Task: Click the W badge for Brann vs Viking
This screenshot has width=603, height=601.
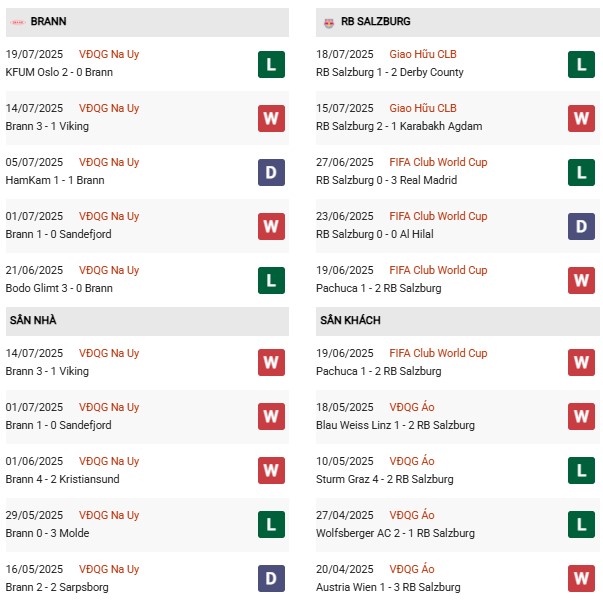Action: (271, 118)
